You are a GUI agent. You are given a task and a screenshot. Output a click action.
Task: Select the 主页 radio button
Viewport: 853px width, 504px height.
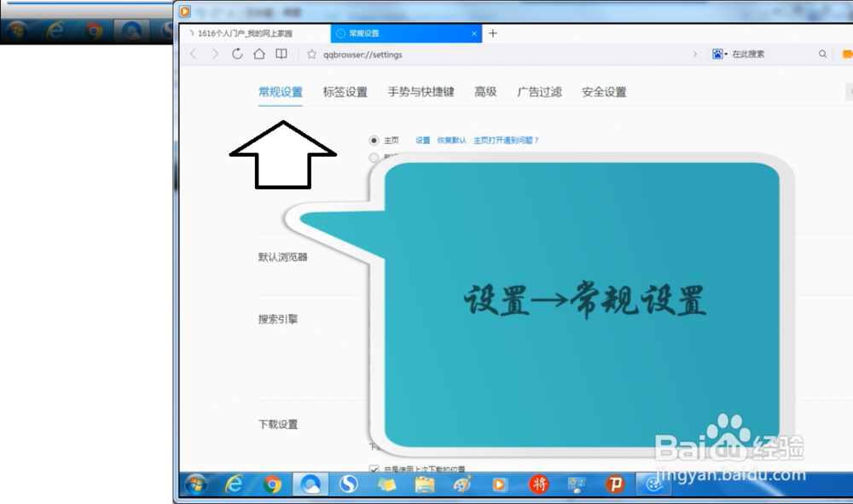click(374, 140)
